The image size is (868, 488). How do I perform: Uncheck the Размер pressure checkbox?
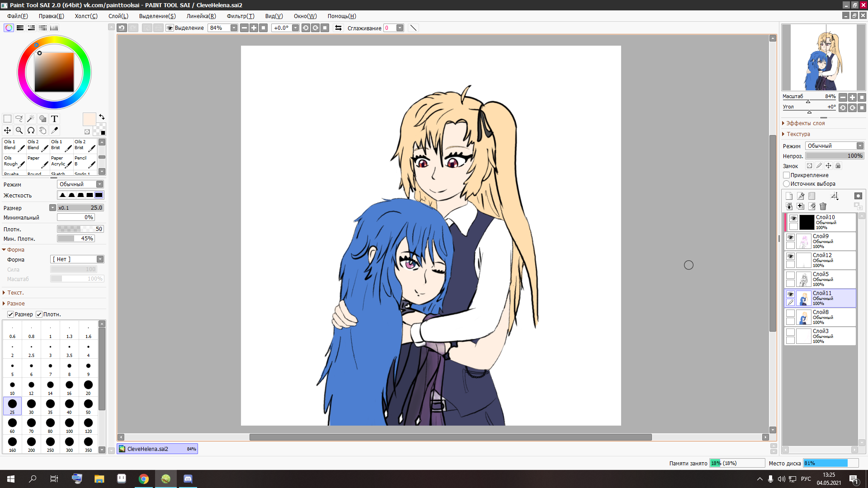(10, 314)
